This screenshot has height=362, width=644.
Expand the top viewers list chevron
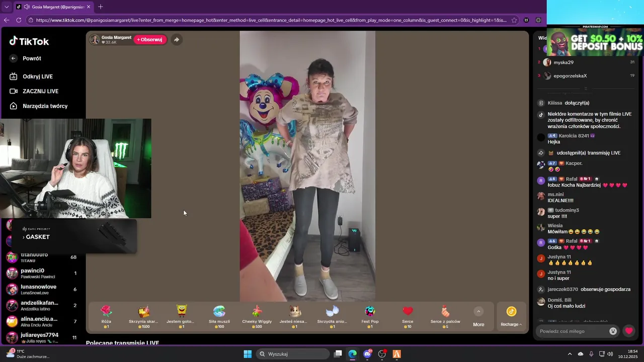586,88
